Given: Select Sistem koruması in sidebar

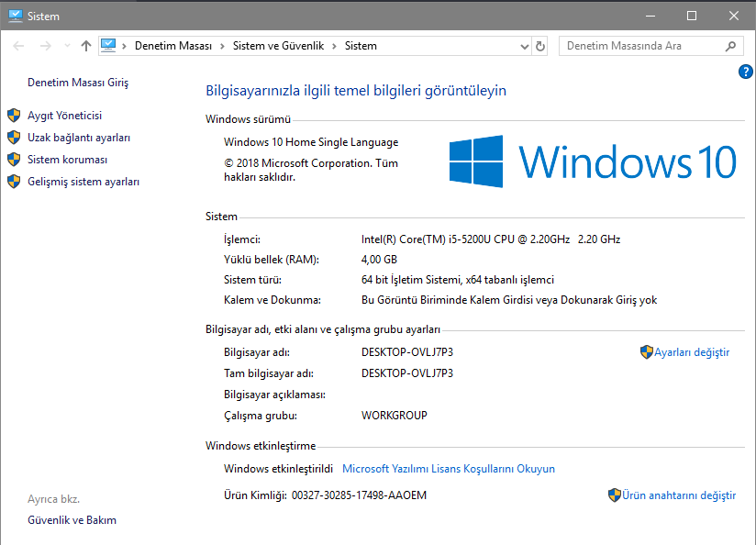Looking at the screenshot, I should (x=67, y=160).
